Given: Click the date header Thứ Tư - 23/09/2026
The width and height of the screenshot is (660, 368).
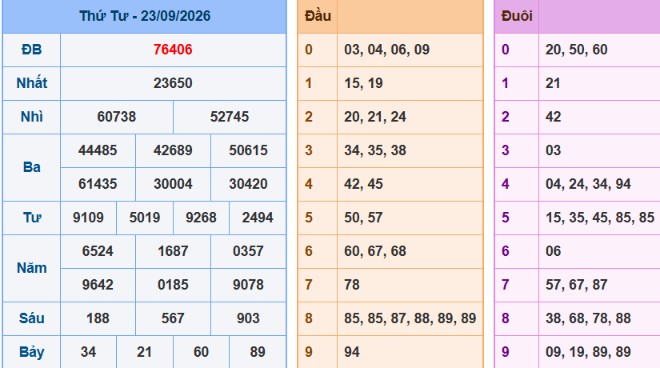Looking at the screenshot, I should [145, 16].
